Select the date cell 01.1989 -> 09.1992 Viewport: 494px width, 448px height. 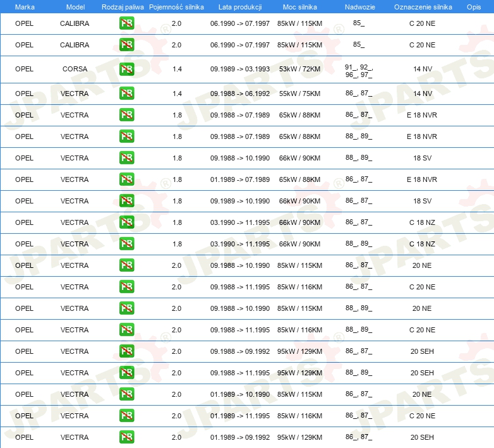point(240,437)
